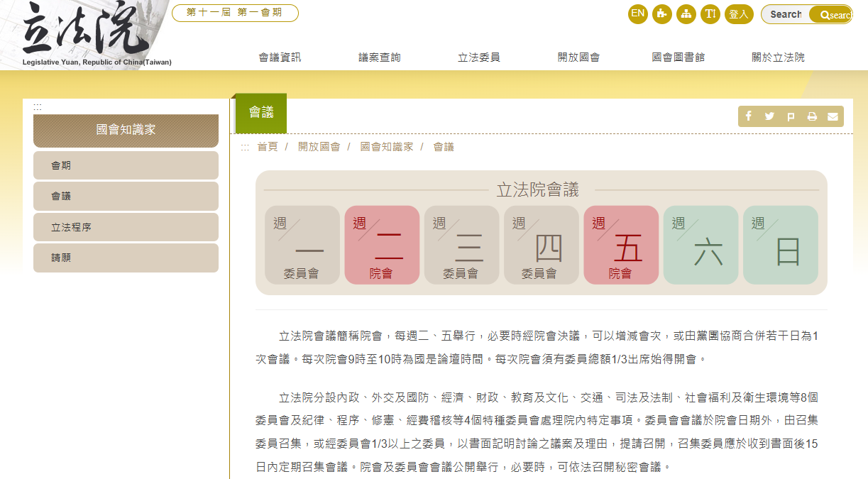868x479 pixels.
Task: Click the font size adjustment icon
Action: click(x=710, y=13)
